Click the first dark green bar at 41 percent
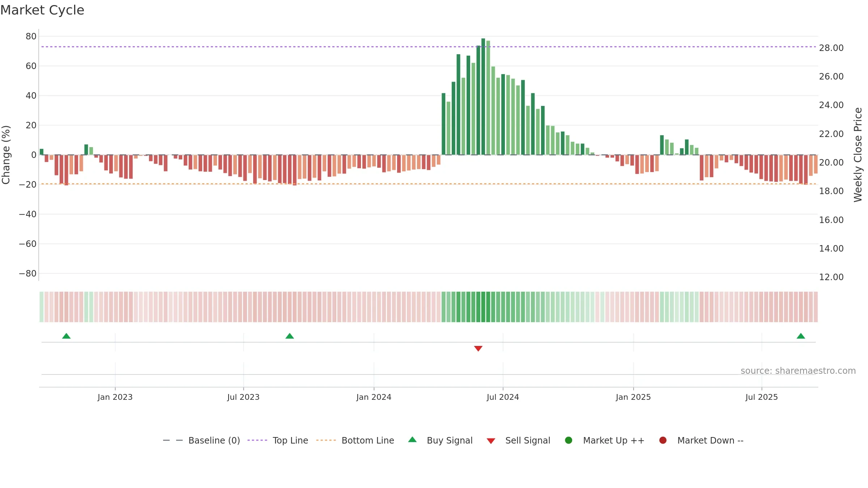Viewport: 868px width, 488px height. [x=443, y=124]
